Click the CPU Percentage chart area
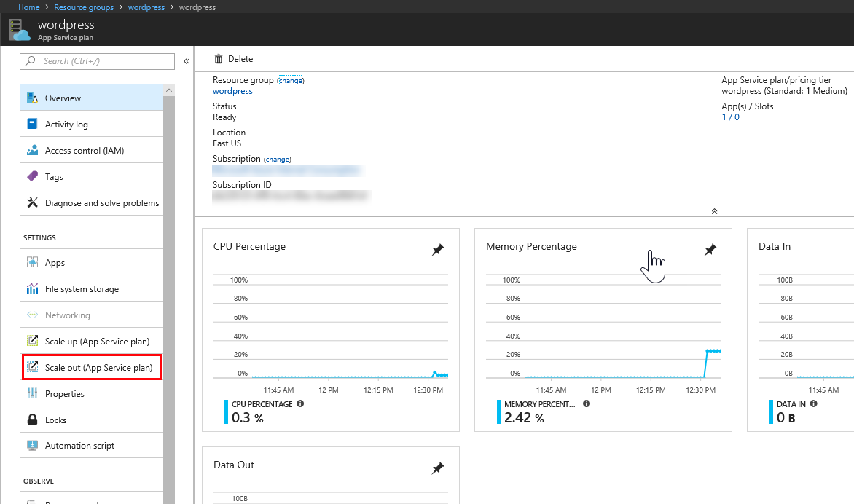Viewport: 854px width, 504px height. tap(331, 326)
